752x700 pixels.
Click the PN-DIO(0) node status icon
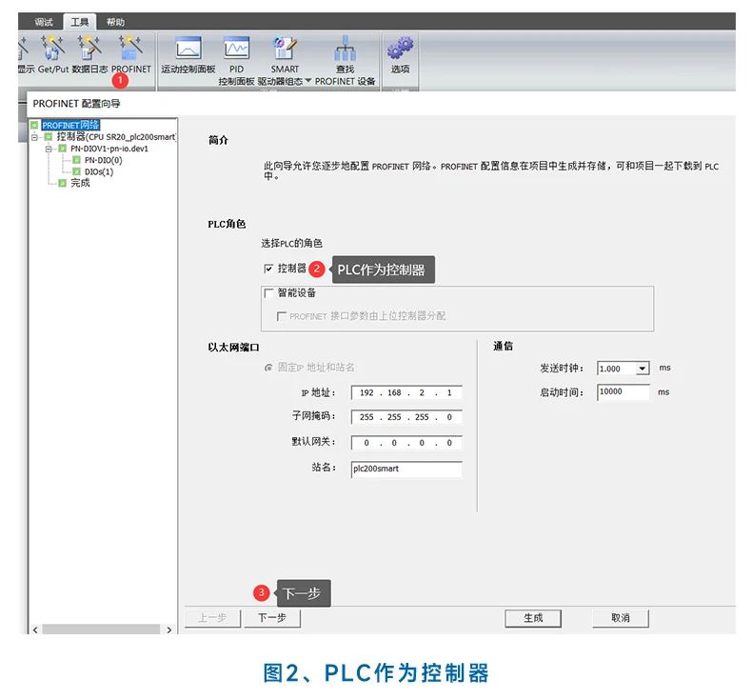pos(76,160)
